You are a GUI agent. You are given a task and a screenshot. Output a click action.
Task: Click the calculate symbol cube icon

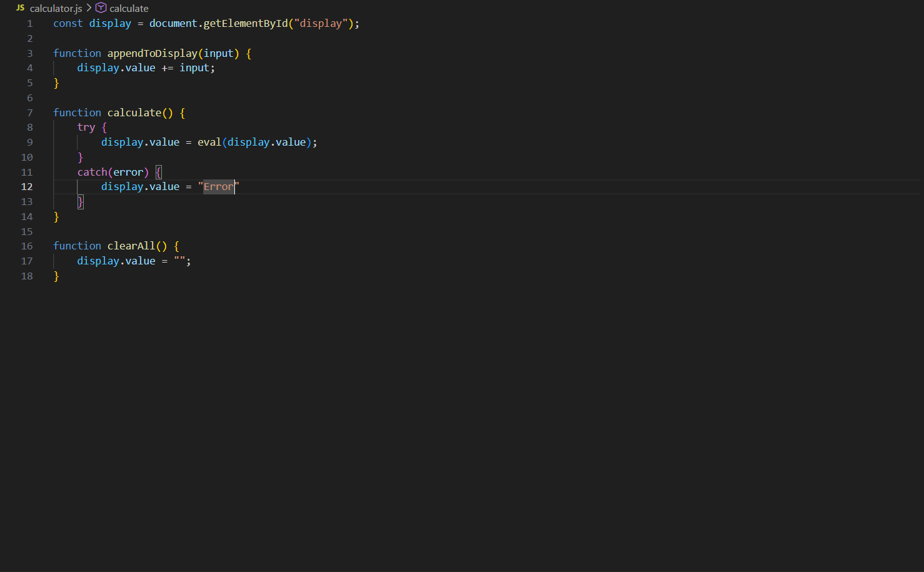click(x=101, y=8)
